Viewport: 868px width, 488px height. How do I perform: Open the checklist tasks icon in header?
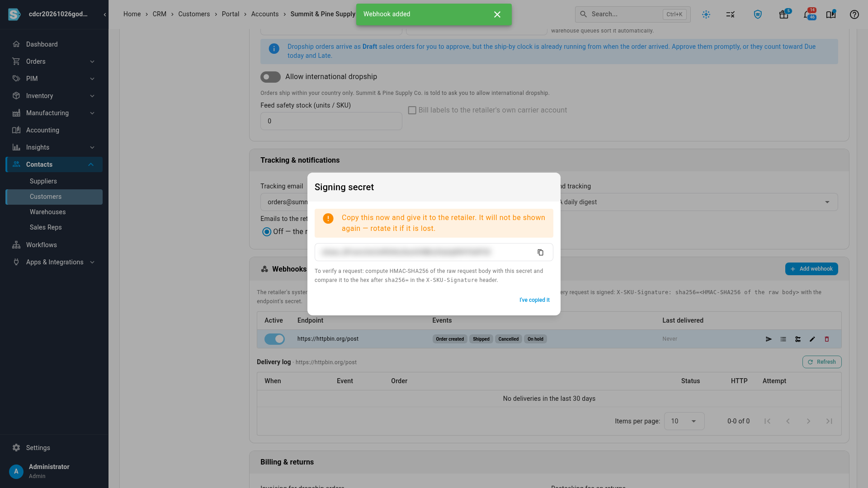731,14
